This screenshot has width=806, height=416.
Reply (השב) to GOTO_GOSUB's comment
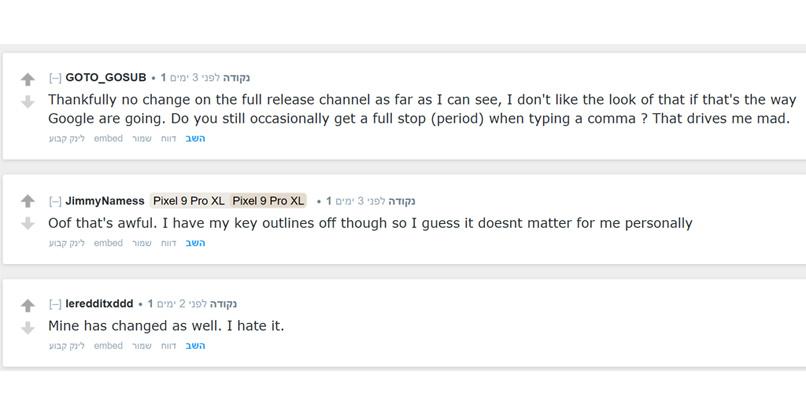coord(195,139)
